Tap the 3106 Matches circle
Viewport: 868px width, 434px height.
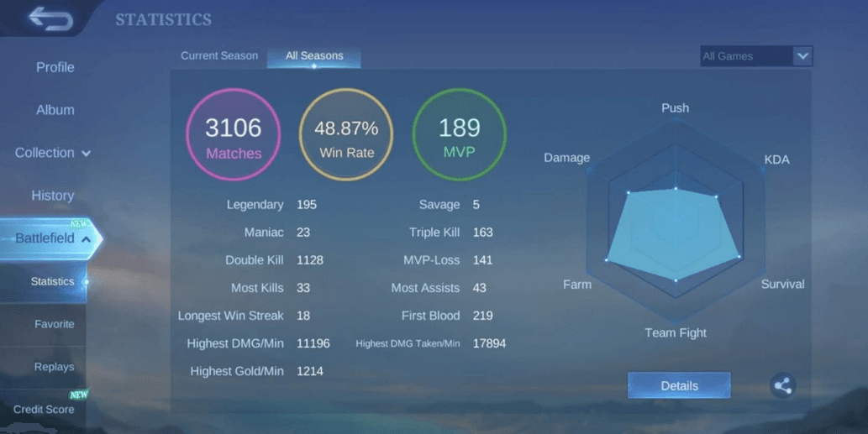233,134
